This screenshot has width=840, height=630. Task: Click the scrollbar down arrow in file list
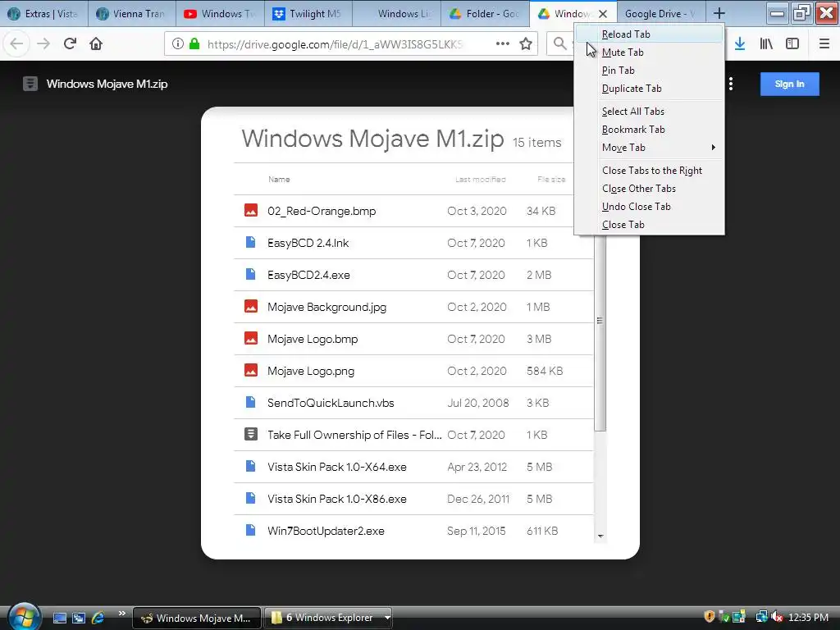point(600,536)
